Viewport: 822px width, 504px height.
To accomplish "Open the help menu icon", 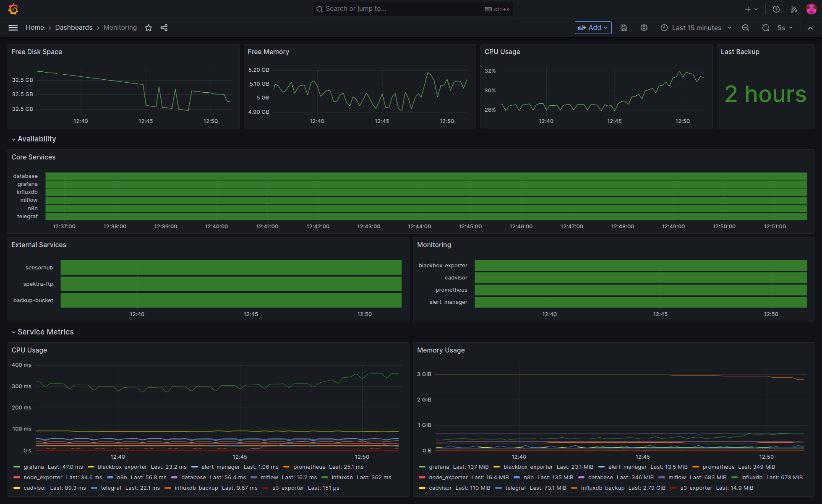I will pyautogui.click(x=776, y=9).
